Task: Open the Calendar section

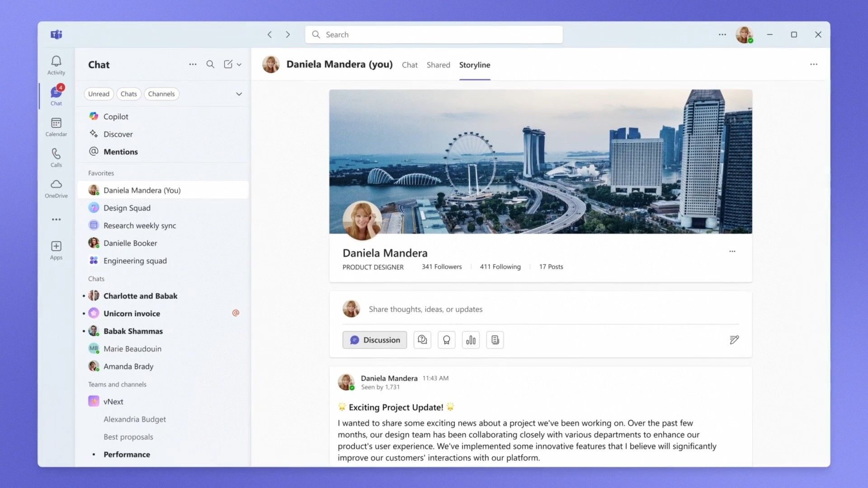Action: (56, 125)
